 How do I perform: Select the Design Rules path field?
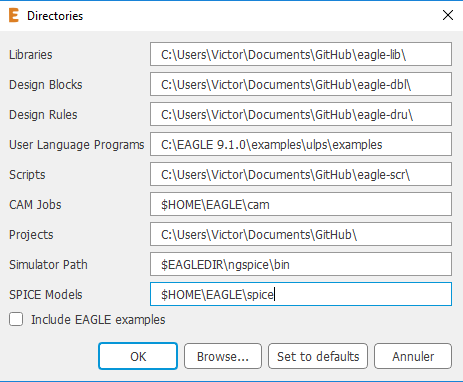coord(301,114)
